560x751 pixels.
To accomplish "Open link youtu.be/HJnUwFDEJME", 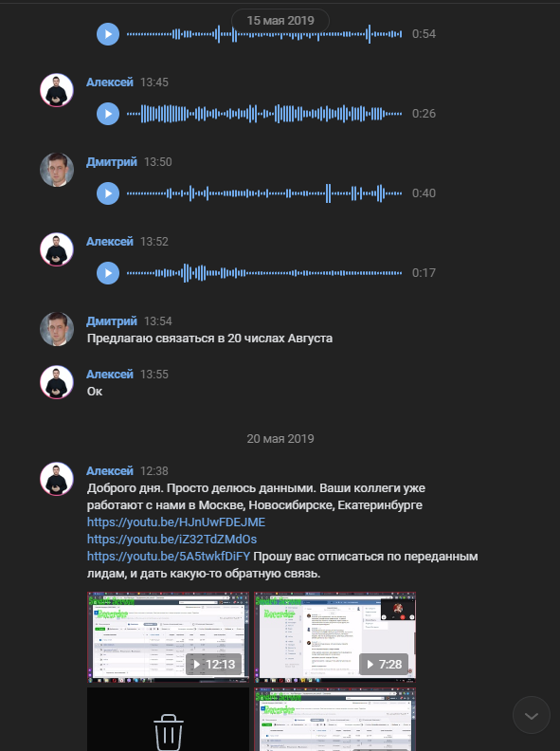I will pyautogui.click(x=176, y=522).
